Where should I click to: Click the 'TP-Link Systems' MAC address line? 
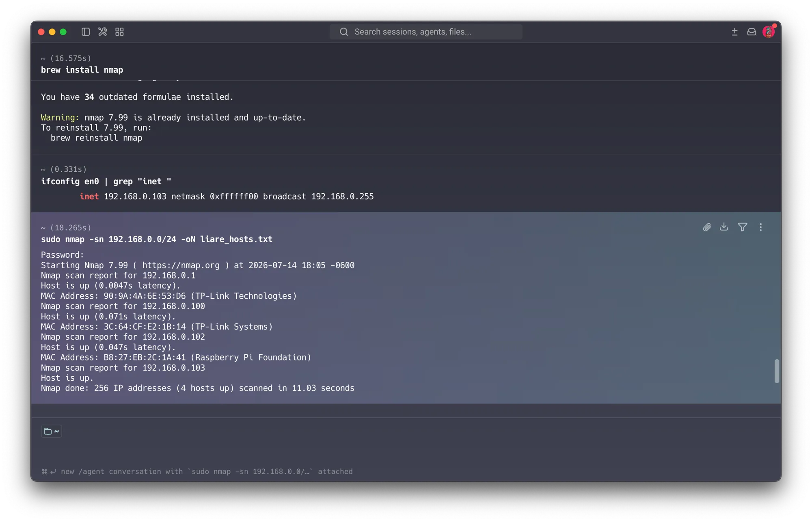[x=157, y=327]
